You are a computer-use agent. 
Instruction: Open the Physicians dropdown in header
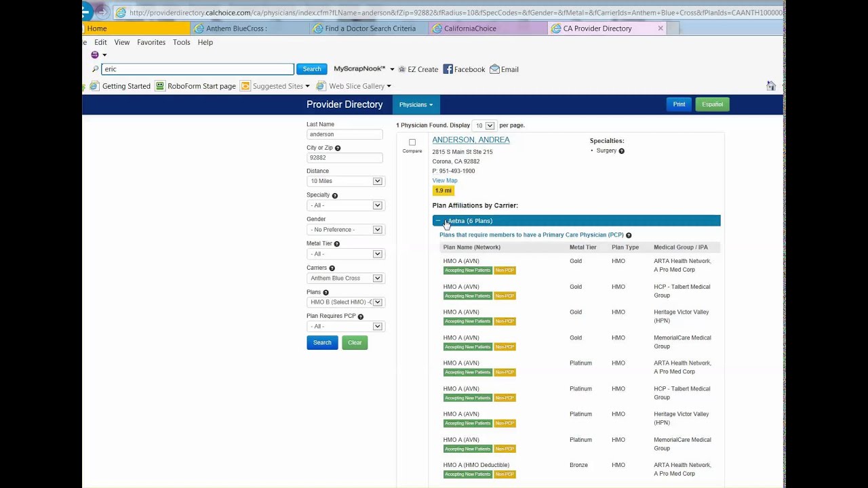[416, 104]
